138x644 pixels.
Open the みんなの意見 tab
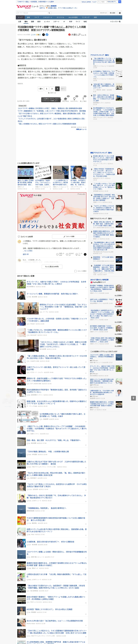[x=73, y=17]
